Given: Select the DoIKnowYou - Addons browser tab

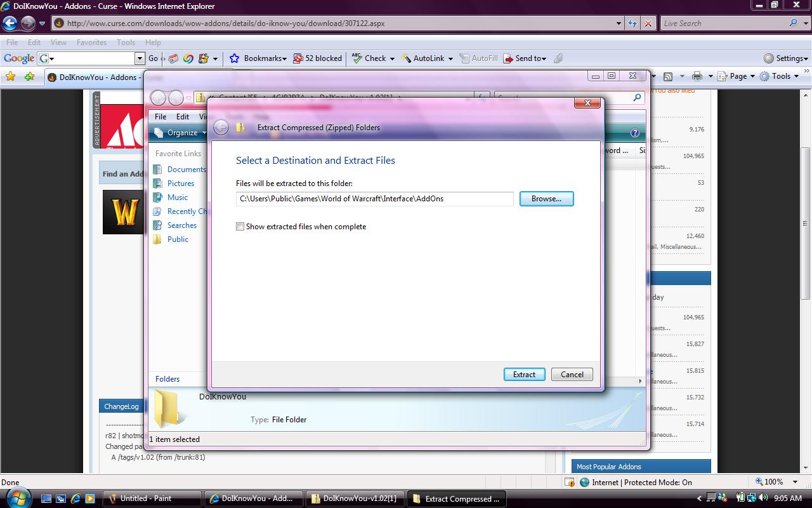Looking at the screenshot, I should 94,77.
